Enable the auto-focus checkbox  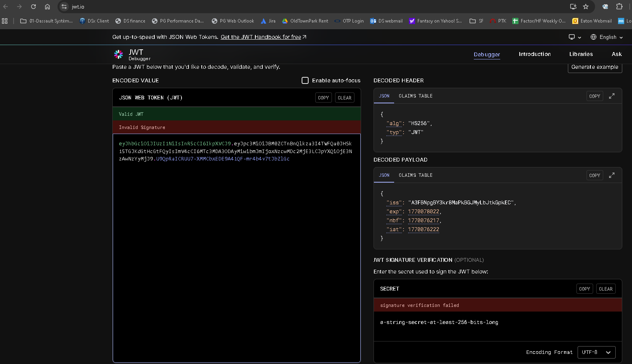tap(305, 80)
